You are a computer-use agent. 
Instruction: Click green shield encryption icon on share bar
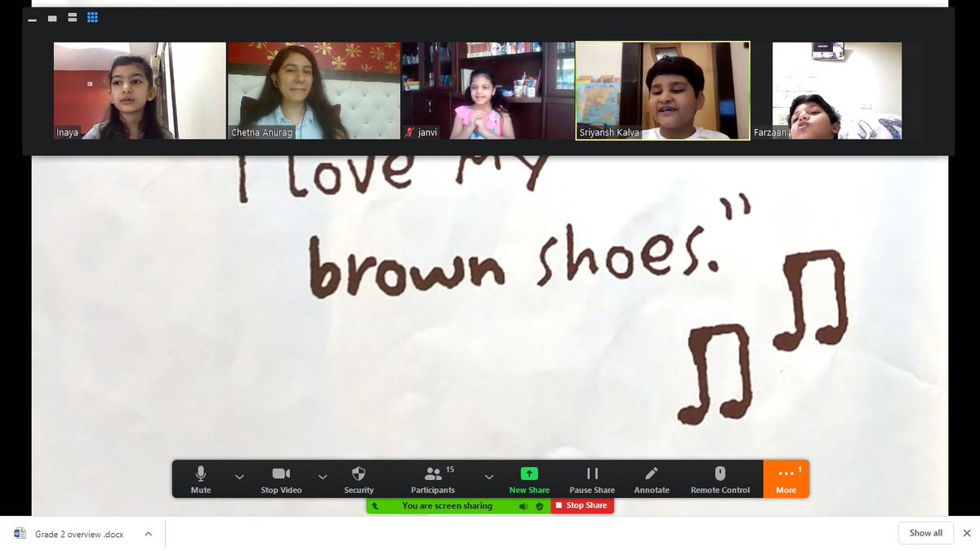click(x=539, y=506)
